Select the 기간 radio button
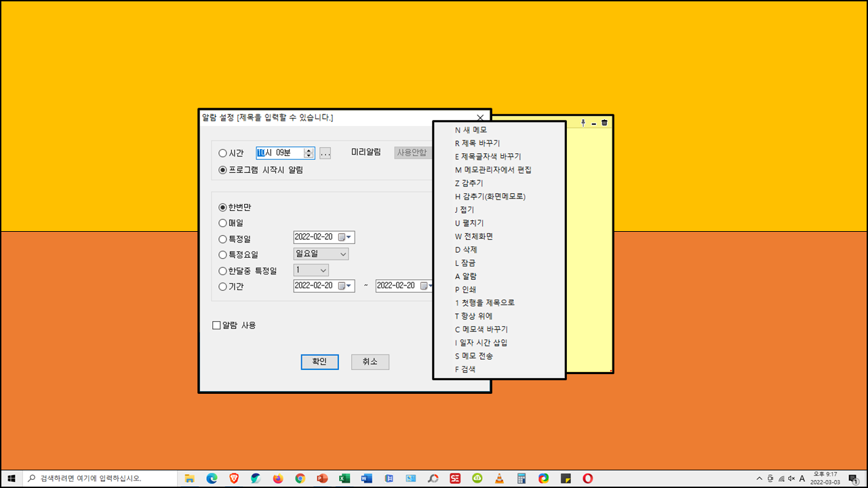The height and width of the screenshot is (488, 868). [231, 287]
